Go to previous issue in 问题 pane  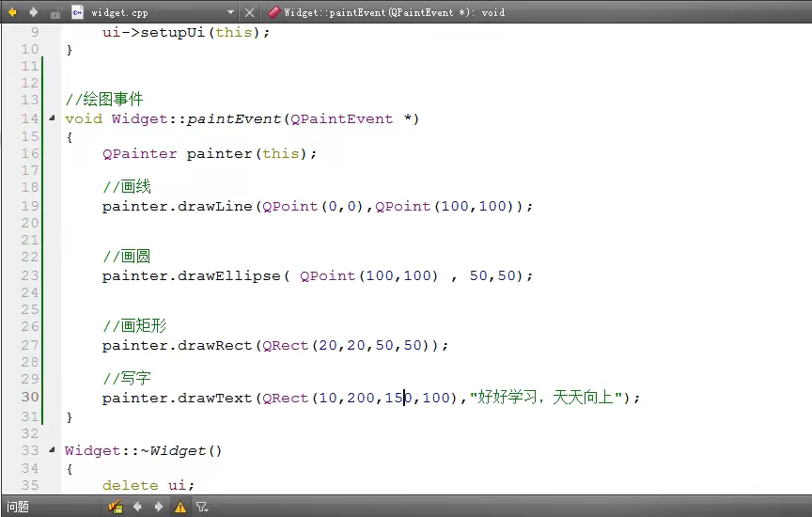click(x=138, y=507)
